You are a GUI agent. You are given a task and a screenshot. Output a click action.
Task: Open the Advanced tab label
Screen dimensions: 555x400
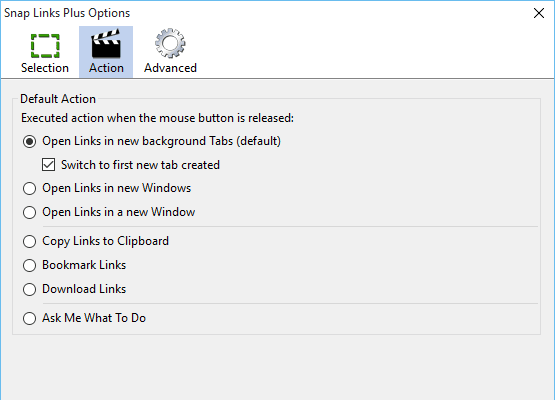[170, 68]
